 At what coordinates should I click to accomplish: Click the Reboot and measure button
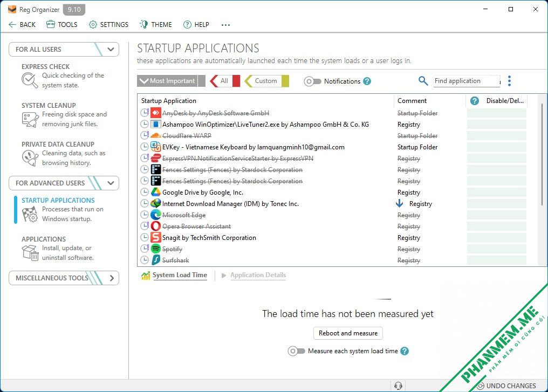348,333
